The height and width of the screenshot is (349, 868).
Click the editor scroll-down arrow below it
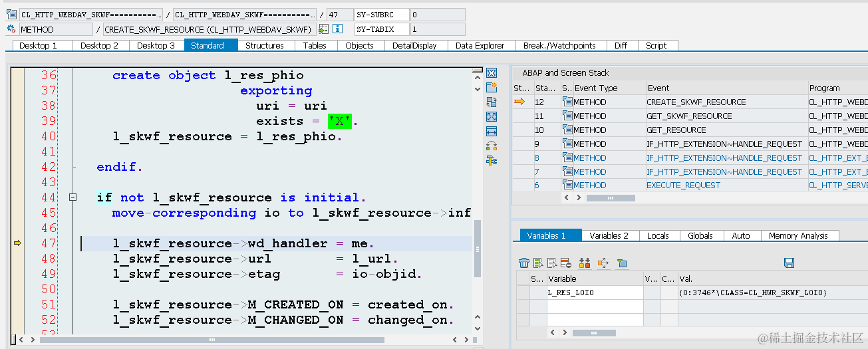point(477,88)
